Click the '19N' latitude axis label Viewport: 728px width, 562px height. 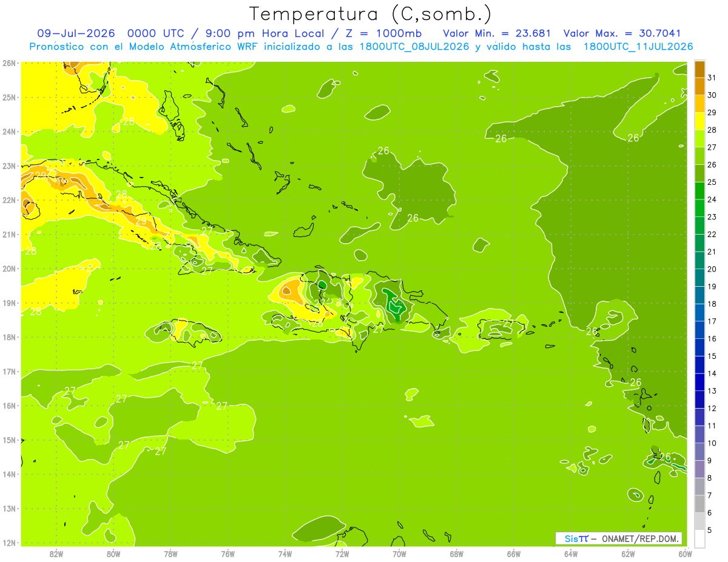coord(9,303)
